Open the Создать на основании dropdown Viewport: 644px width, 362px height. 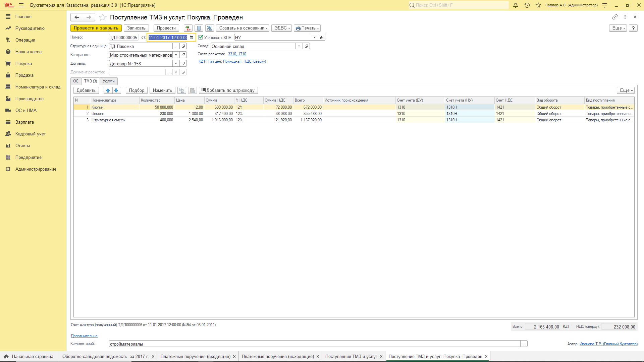(243, 28)
